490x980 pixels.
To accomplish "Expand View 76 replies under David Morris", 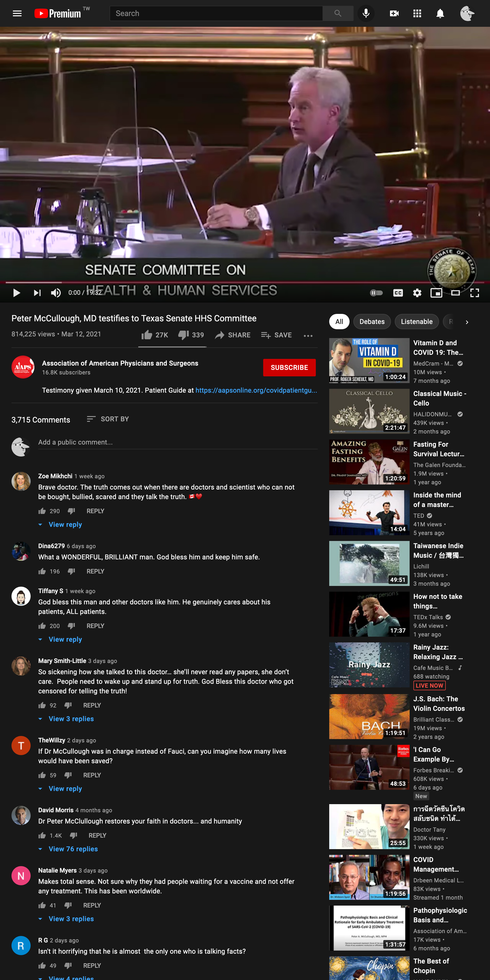I will tap(73, 849).
